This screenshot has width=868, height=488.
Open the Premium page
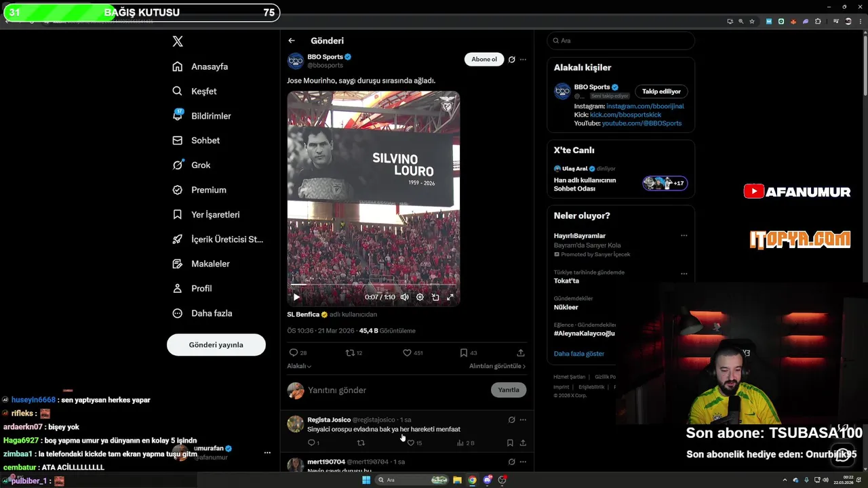coord(200,190)
